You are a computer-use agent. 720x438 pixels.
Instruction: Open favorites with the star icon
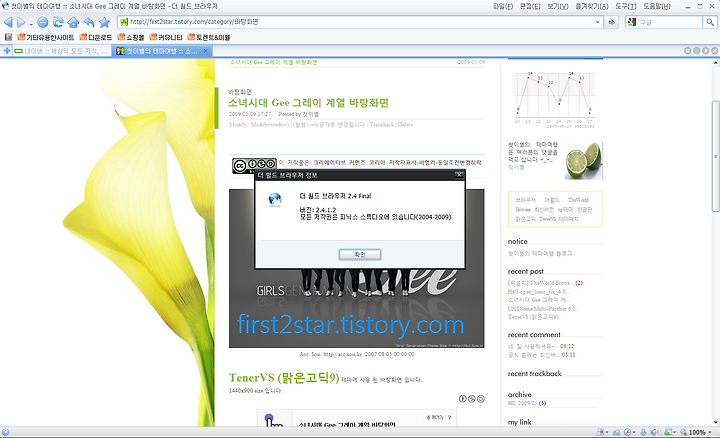[x=105, y=22]
